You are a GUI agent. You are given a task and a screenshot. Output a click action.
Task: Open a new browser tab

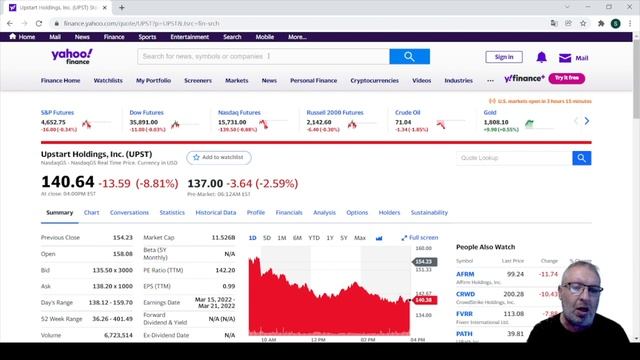(x=122, y=7)
